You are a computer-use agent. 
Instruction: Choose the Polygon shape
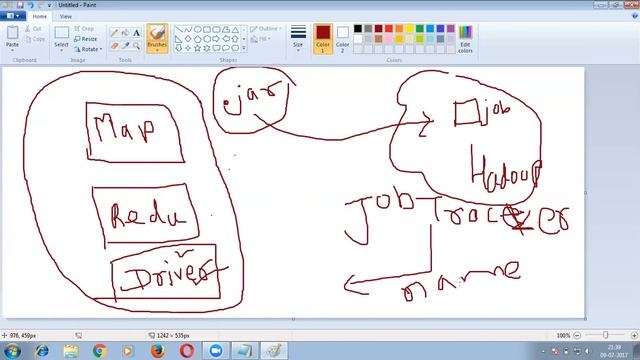pyautogui.click(x=226, y=29)
